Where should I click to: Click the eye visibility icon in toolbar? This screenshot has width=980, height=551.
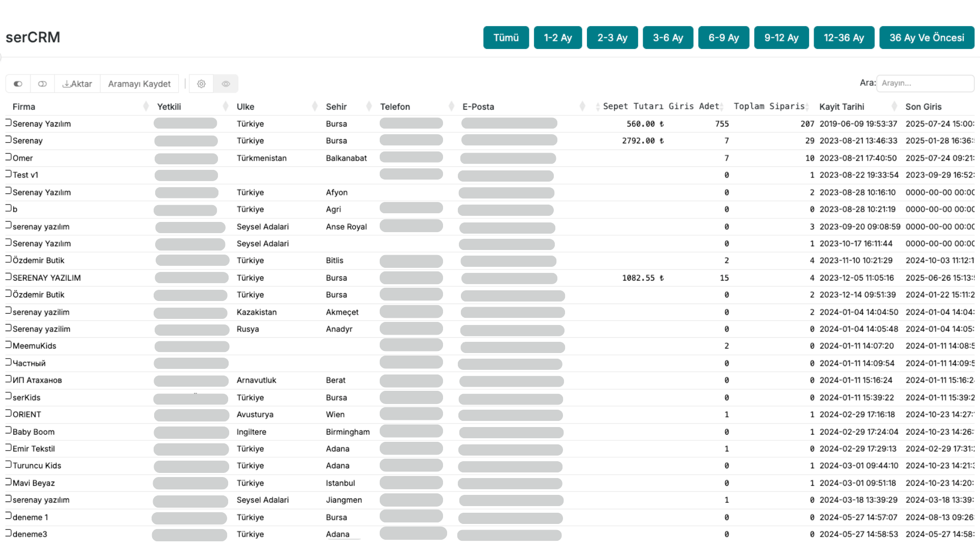pos(226,84)
